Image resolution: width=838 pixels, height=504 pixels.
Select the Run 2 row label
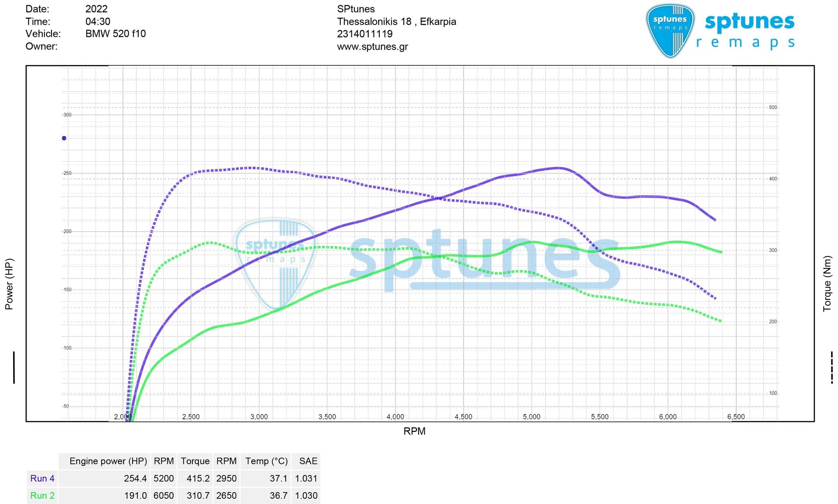(42, 495)
